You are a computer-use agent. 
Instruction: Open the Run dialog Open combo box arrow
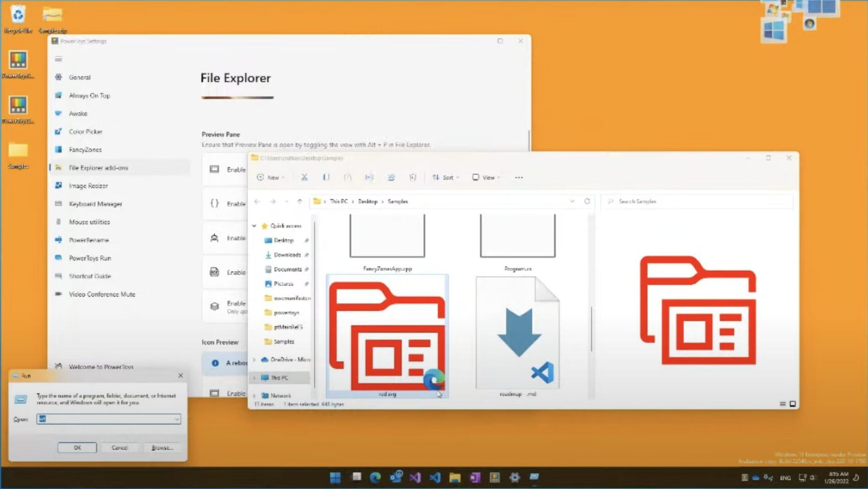pyautogui.click(x=176, y=419)
